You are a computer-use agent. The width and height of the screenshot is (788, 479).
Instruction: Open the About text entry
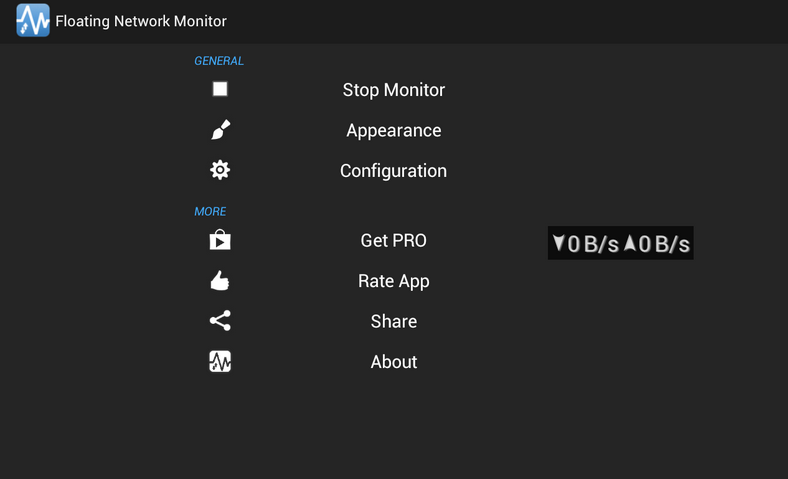(393, 362)
